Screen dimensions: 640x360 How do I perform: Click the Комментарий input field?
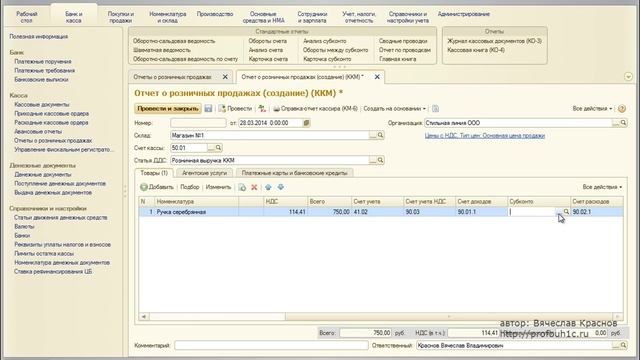point(271,345)
